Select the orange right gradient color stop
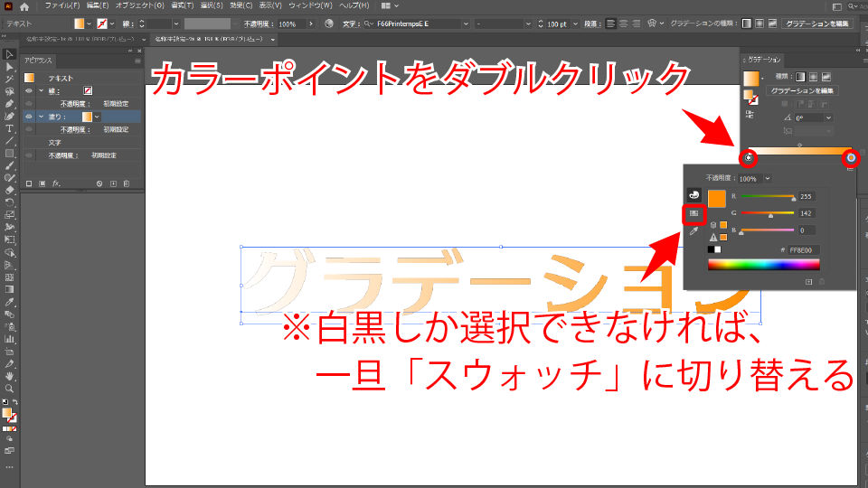The height and width of the screenshot is (488, 868). click(851, 157)
